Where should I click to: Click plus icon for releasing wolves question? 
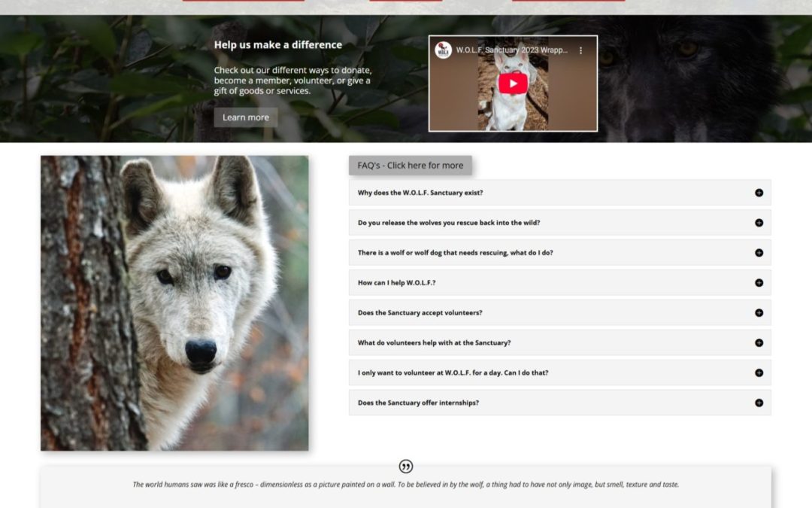point(759,223)
